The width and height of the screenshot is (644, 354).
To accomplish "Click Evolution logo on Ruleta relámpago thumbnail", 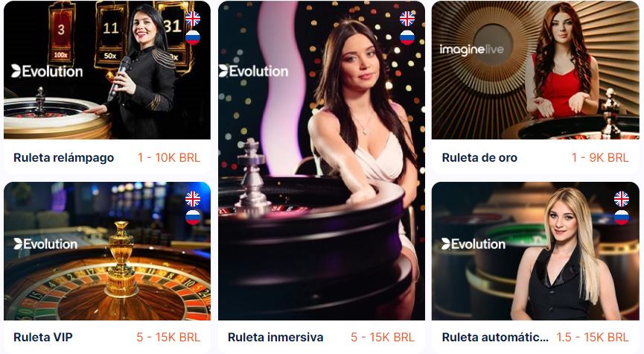I will [47, 71].
